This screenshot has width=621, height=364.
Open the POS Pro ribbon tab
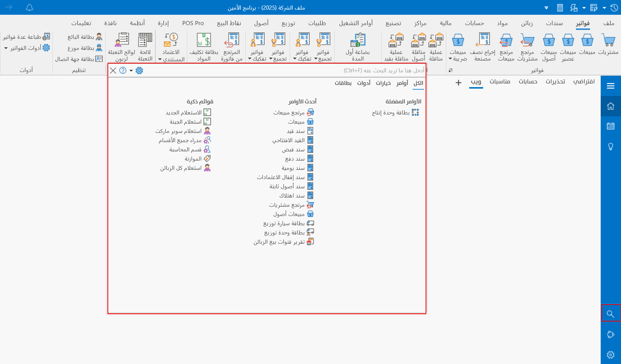coord(193,23)
